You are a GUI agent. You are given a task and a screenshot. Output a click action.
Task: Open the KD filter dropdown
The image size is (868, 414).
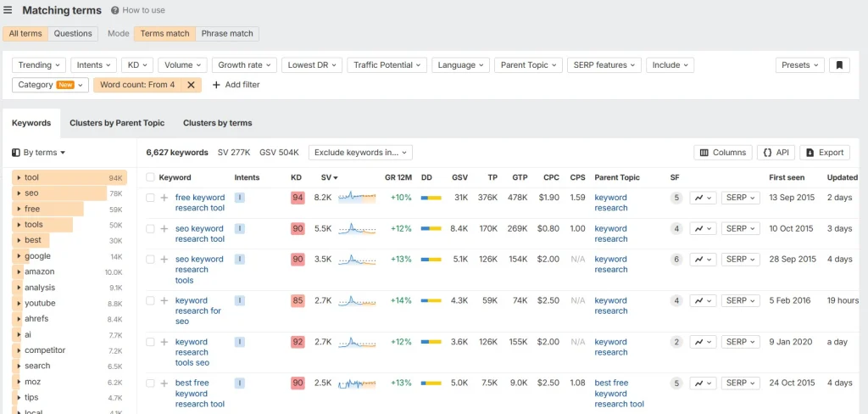pos(137,64)
